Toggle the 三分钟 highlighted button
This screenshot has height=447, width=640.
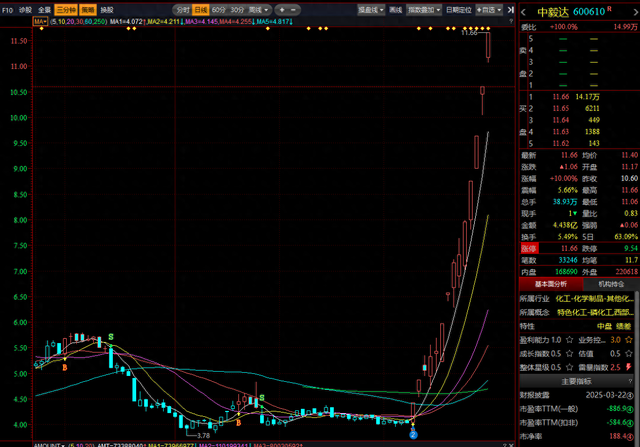[66, 10]
